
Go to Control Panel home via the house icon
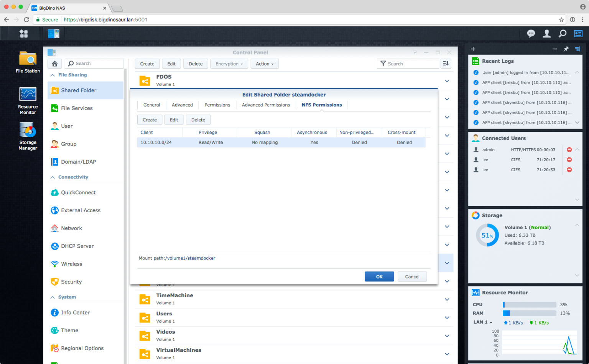[x=54, y=63]
